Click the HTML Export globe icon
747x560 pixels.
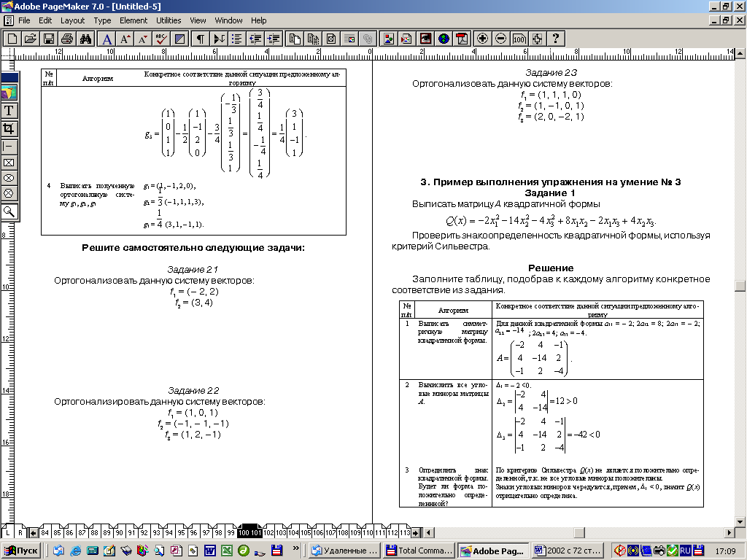point(444,39)
